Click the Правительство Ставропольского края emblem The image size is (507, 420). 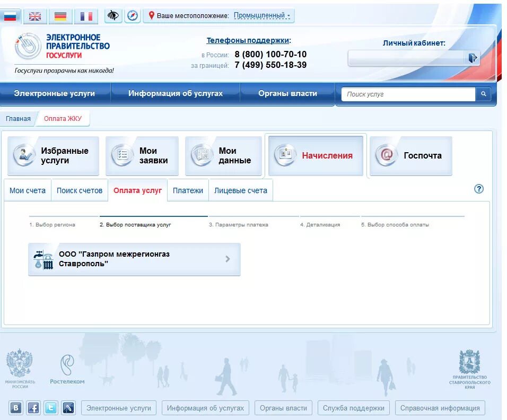[x=469, y=369]
